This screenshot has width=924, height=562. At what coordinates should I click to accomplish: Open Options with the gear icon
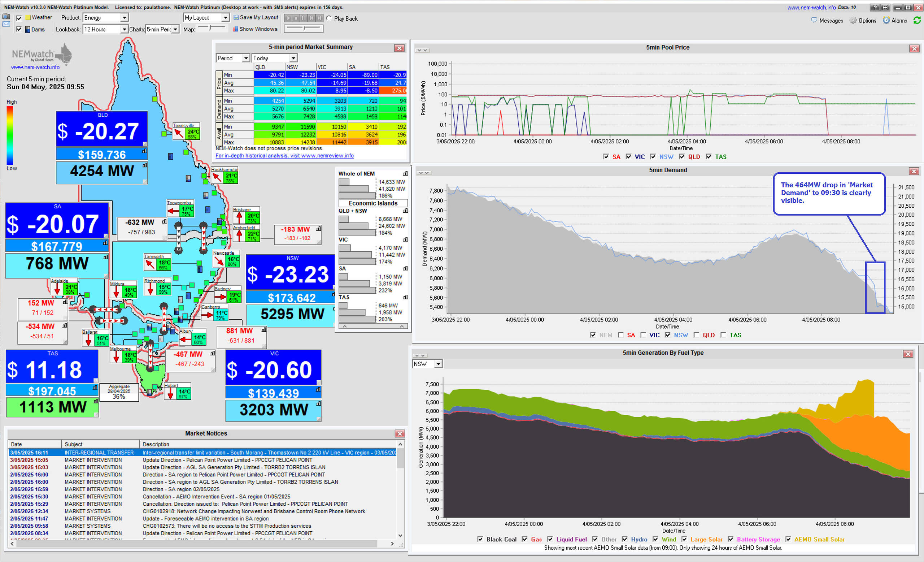point(863,21)
